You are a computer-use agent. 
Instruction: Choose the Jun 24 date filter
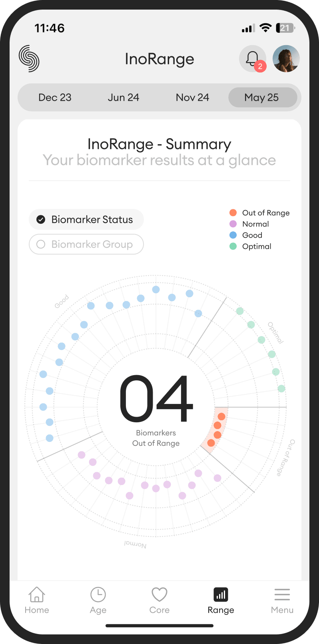coord(123,97)
